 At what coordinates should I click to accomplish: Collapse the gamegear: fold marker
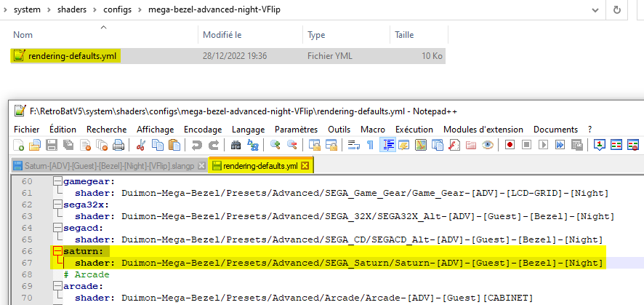[57, 181]
